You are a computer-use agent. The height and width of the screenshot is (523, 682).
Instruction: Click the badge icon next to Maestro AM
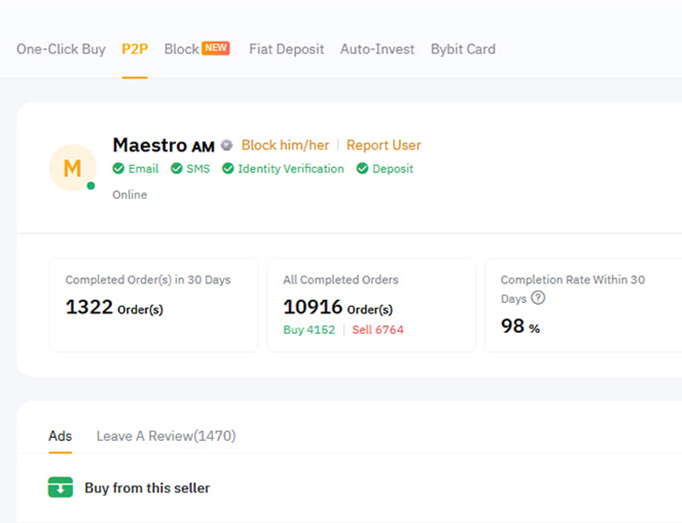pyautogui.click(x=227, y=145)
